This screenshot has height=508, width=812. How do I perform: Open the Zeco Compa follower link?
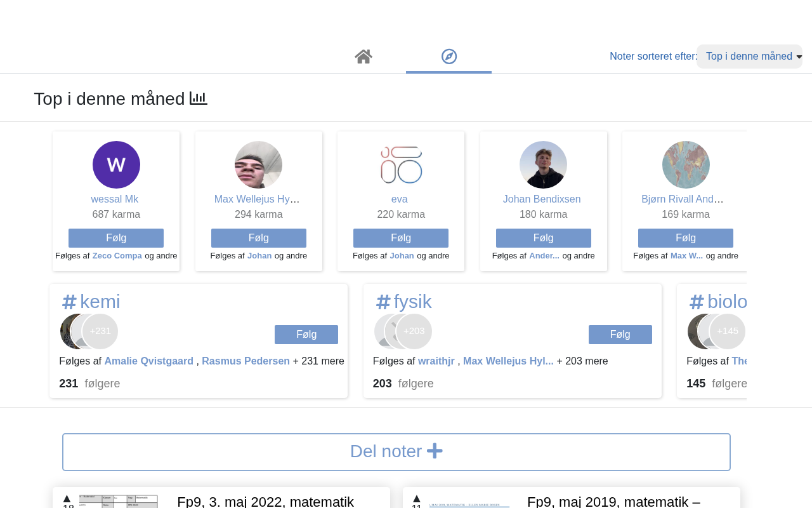click(x=117, y=256)
